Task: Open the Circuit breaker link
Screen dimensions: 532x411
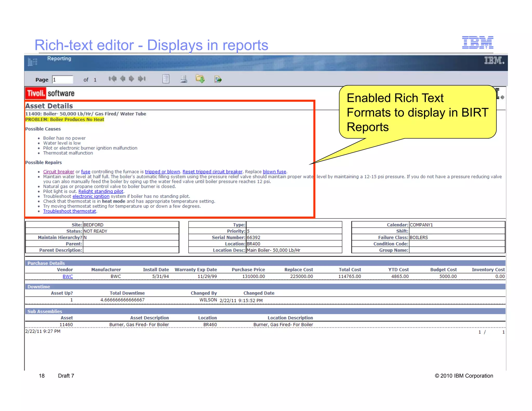Action: pyautogui.click(x=59, y=172)
